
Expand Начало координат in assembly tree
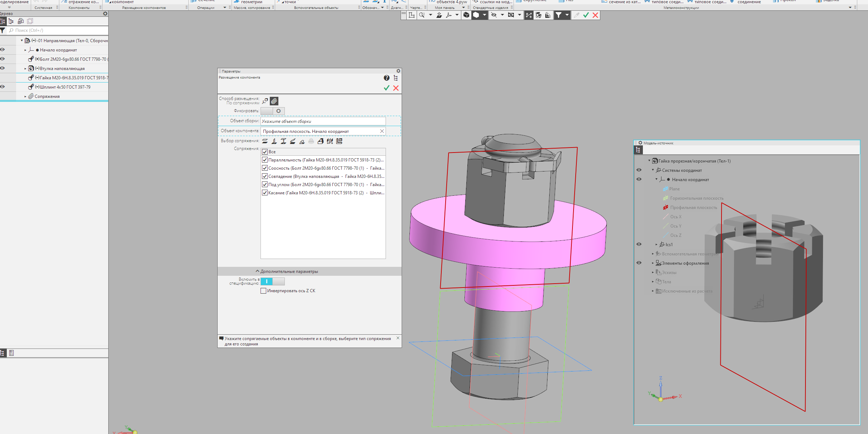(x=25, y=50)
